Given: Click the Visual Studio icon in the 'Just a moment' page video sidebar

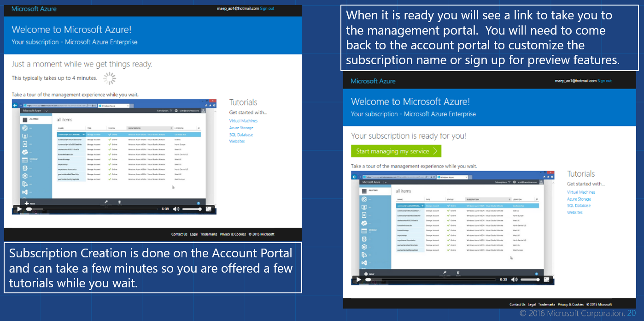Looking at the screenshot, I should tap(25, 192).
